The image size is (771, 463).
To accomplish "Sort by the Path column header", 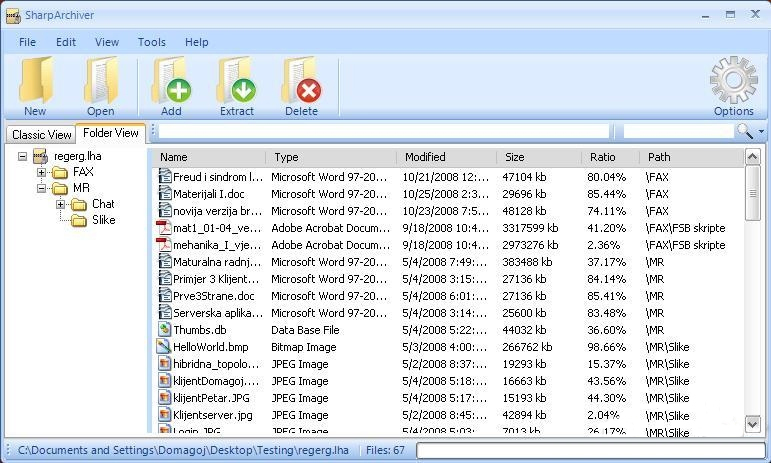I will (x=691, y=157).
